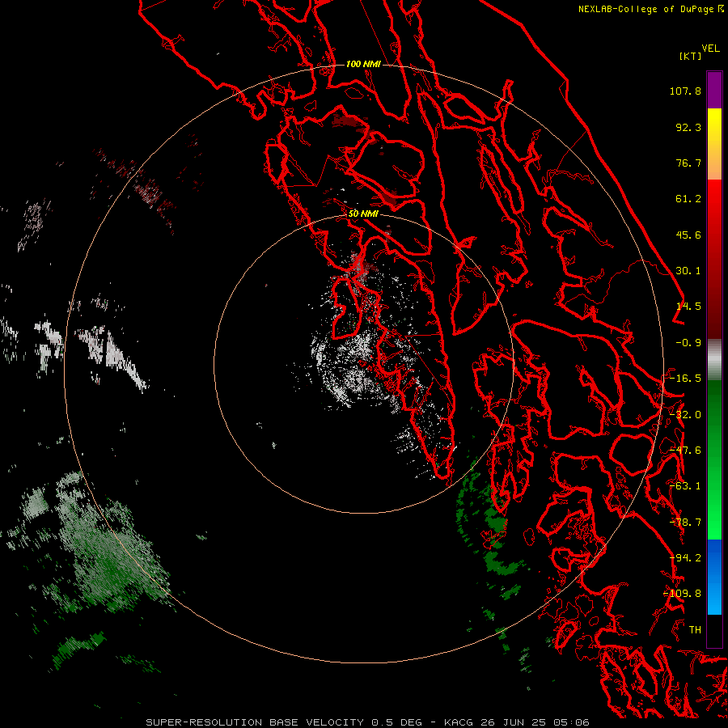Select the 30.1 value on velocity scale

coord(688,271)
